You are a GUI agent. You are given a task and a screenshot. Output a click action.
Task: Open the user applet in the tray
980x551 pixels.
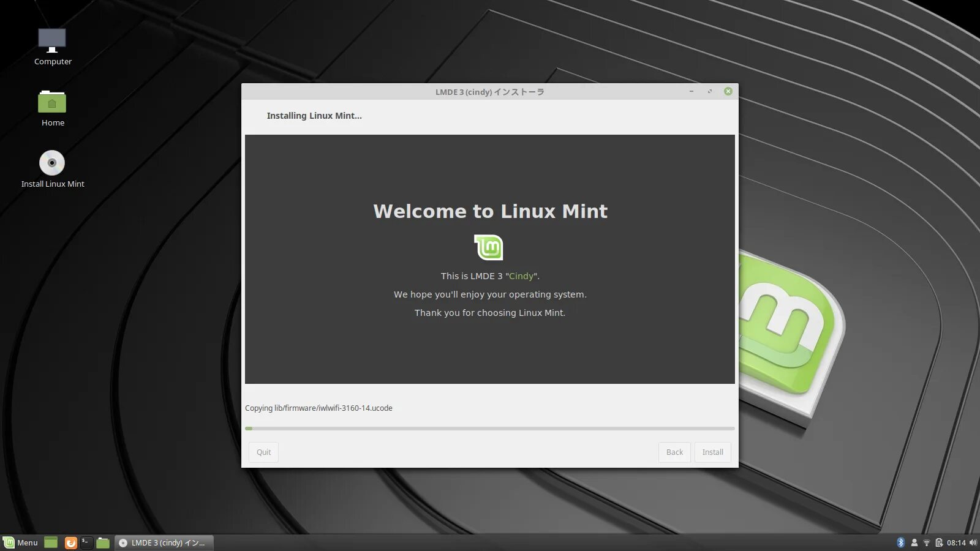tap(914, 542)
